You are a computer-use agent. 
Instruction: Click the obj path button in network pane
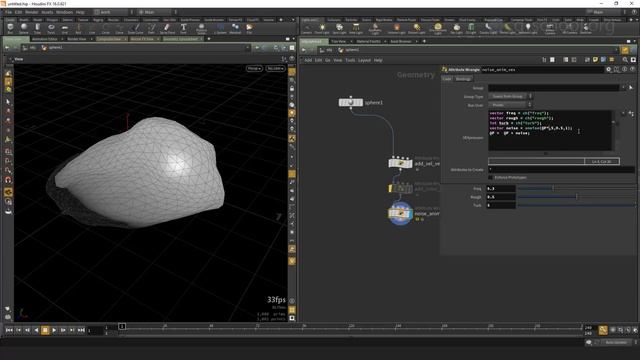(326, 50)
